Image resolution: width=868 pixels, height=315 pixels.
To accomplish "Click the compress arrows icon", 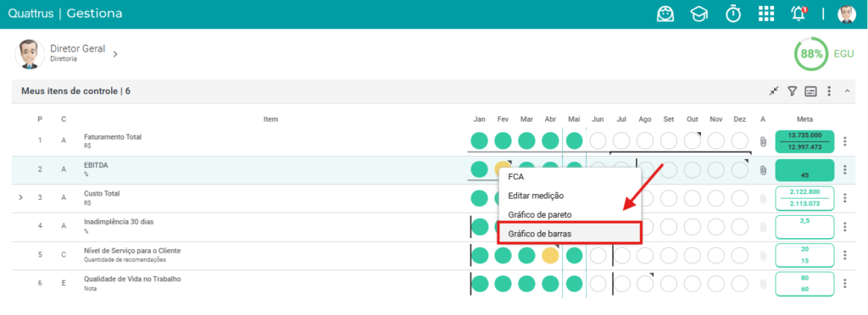I will click(774, 91).
